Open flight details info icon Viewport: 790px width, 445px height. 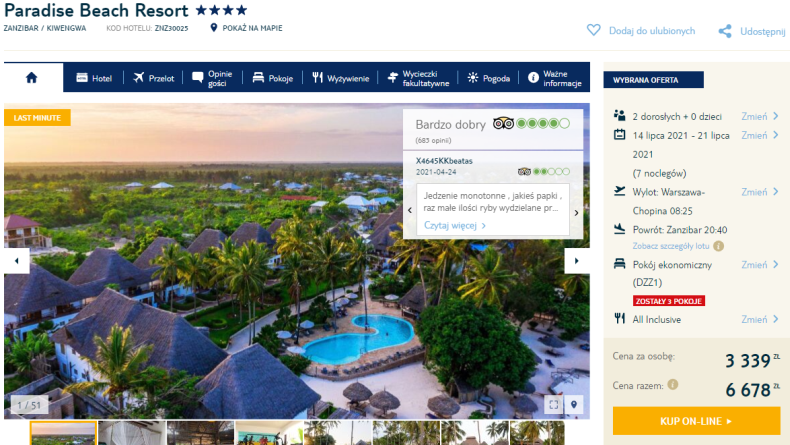point(719,246)
